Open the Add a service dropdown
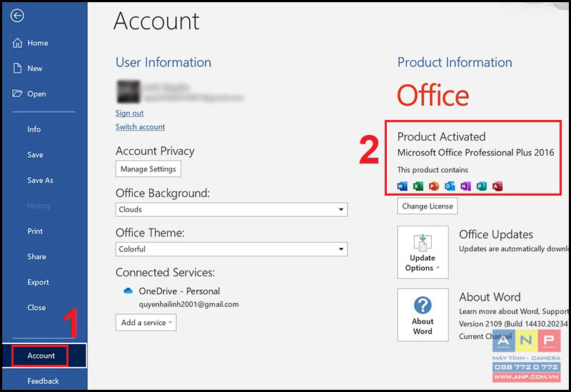571x392 pixels. [x=146, y=323]
